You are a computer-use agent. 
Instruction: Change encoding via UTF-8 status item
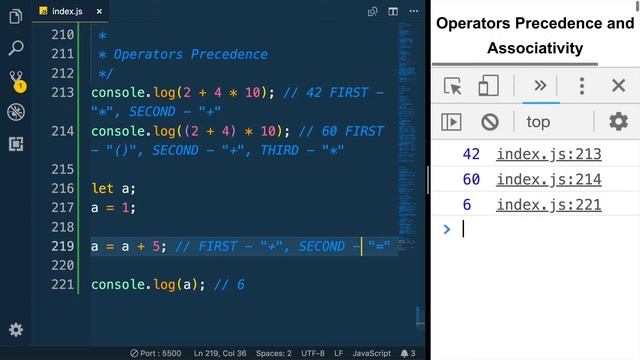coord(313,353)
